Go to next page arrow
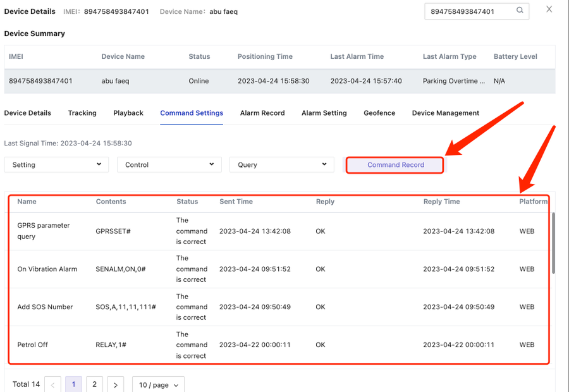This screenshot has height=392, width=569. tap(115, 384)
